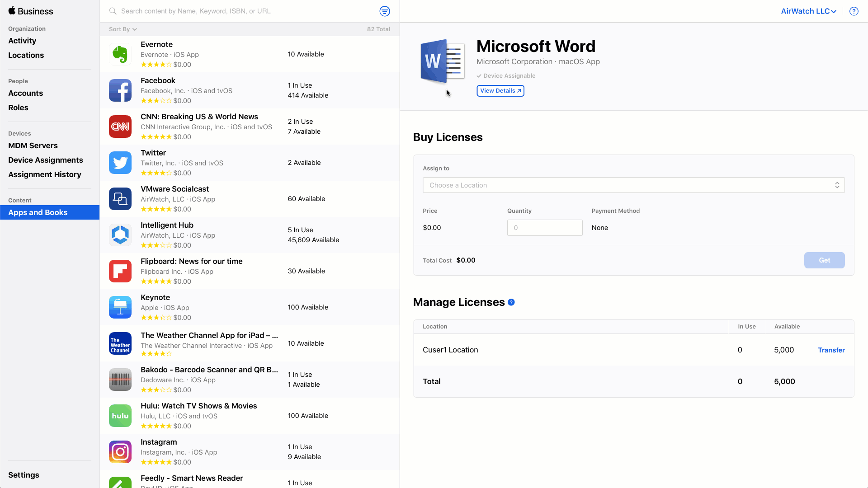Open the AirWatch LLC account menu
The image size is (868, 488).
click(x=808, y=11)
